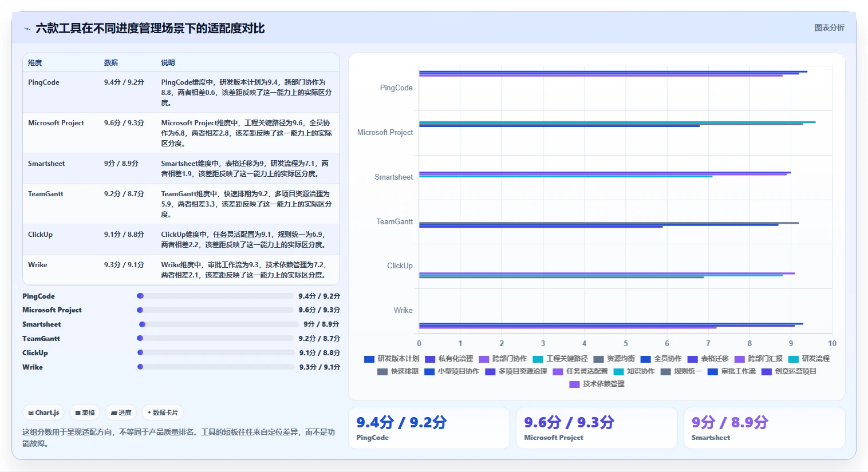Image resolution: width=868 pixels, height=472 pixels.
Task: Toggle the 工程关键路径 legend series
Action: coord(560,359)
